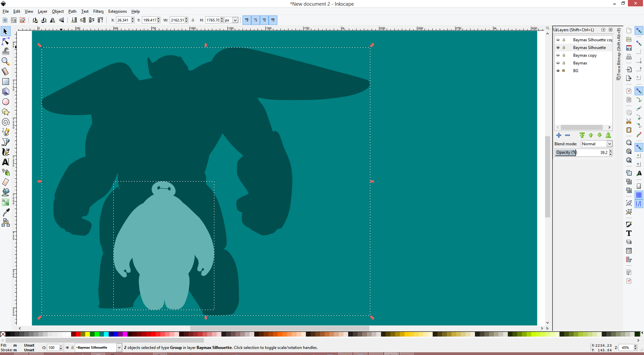Increase the layer Opacity spinner
This screenshot has width=644, height=355.
coord(611,151)
